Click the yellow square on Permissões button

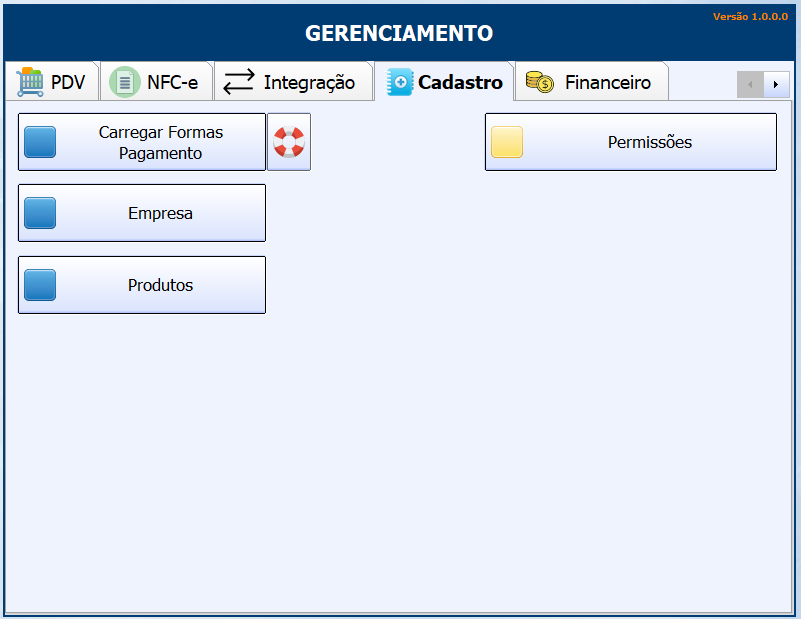point(507,142)
